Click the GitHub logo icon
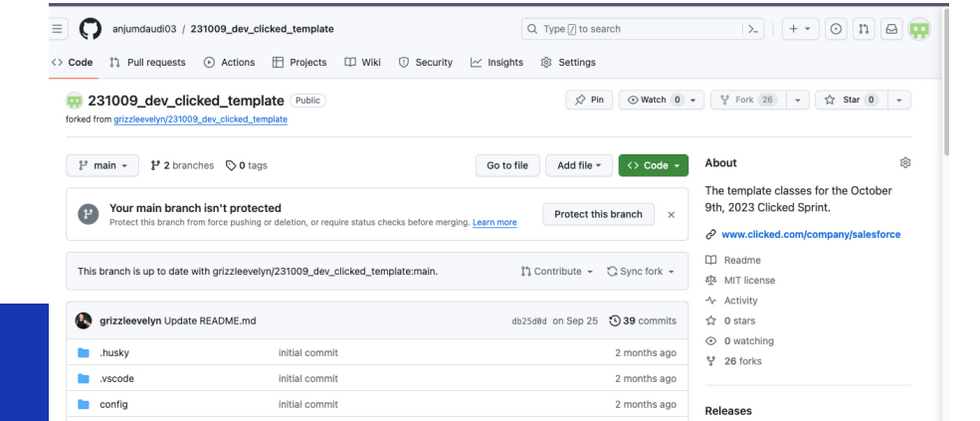This screenshot has width=980, height=421. point(90,29)
